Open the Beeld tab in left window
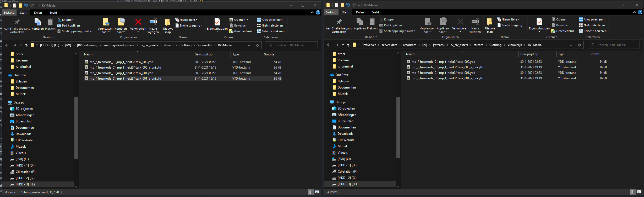The width and height of the screenshot is (644, 197). pos(53,13)
